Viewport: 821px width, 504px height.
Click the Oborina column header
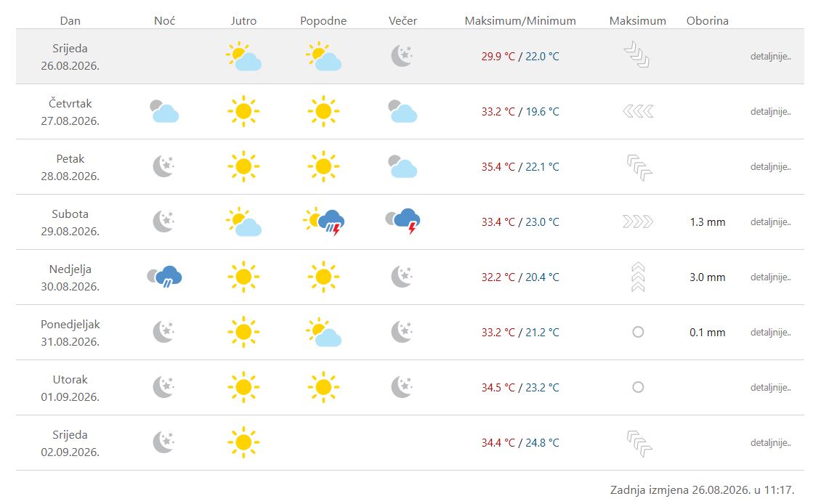pos(708,21)
